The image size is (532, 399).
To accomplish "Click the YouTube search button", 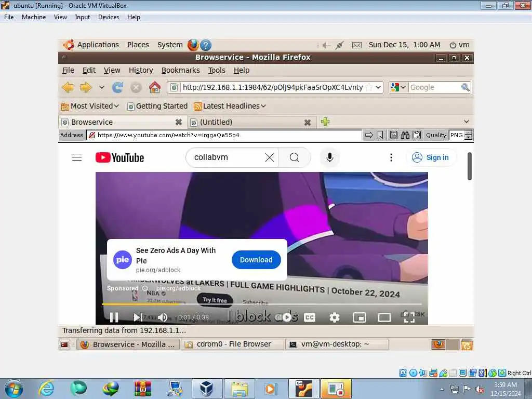I will click(x=295, y=157).
